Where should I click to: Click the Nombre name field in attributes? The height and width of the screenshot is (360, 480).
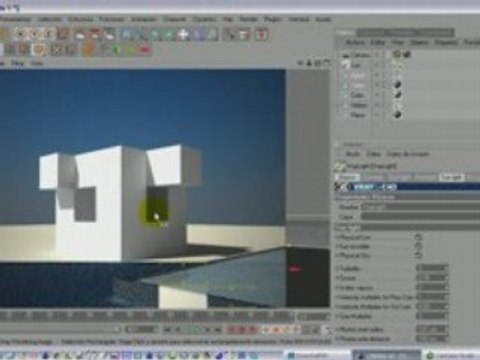420,207
